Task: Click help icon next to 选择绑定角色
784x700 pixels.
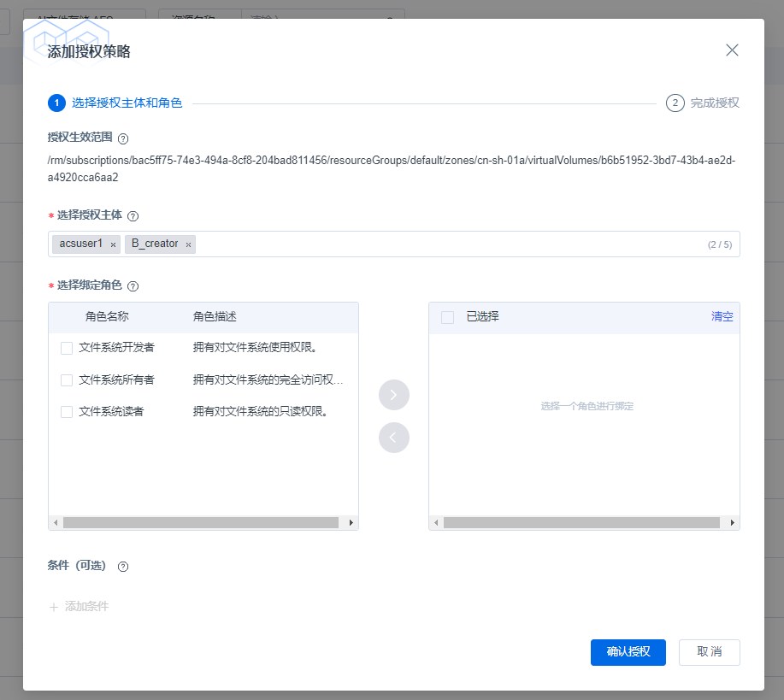Action: [133, 286]
